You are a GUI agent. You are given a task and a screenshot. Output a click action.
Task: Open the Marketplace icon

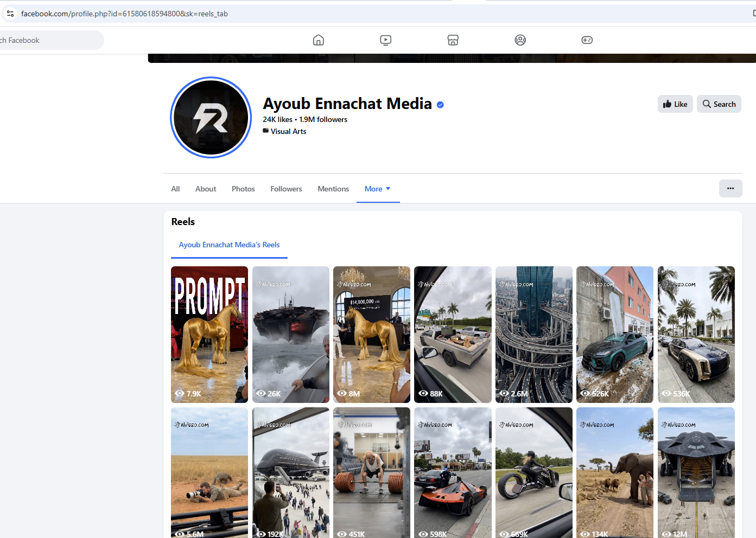[453, 40]
